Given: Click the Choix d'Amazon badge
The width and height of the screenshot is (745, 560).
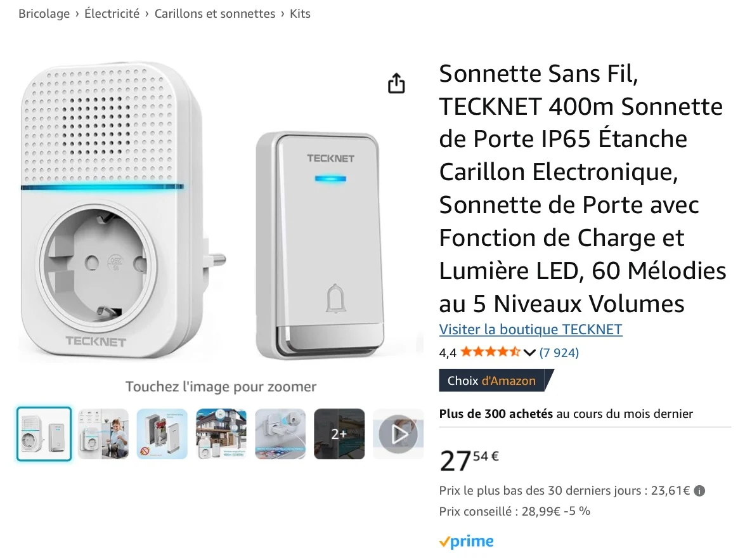Looking at the screenshot, I should 496,381.
